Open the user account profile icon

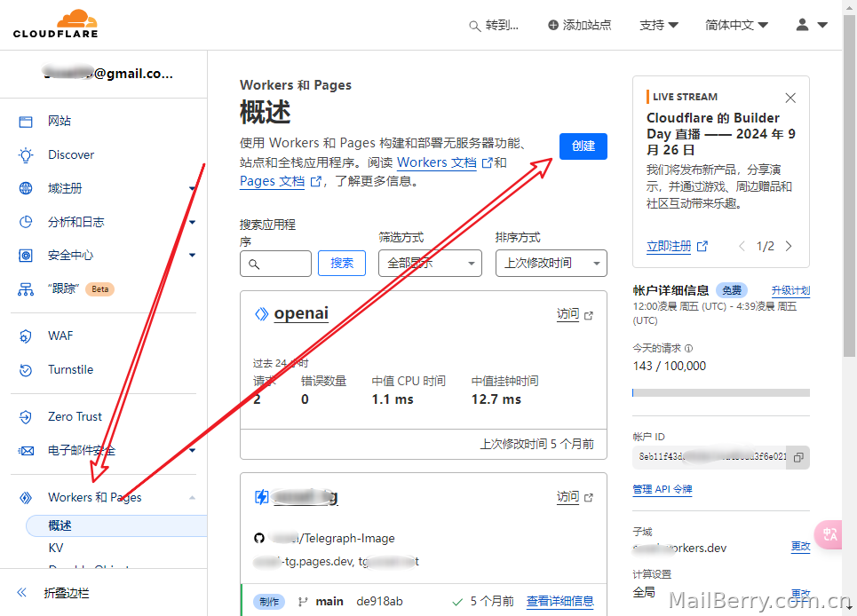click(802, 25)
